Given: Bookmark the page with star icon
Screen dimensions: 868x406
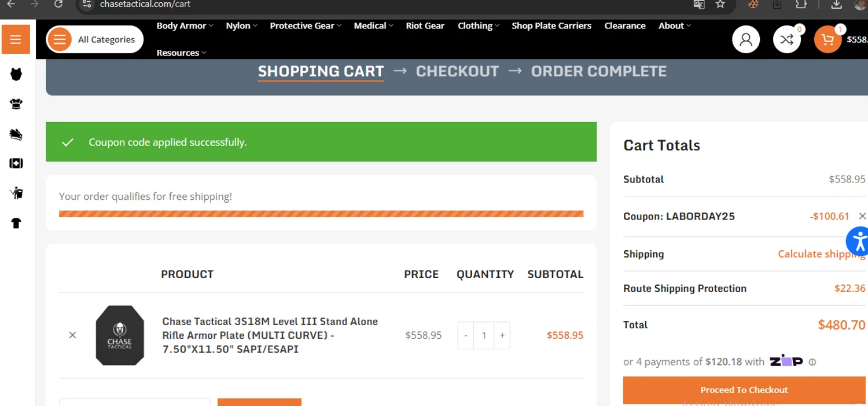Looking at the screenshot, I should pyautogui.click(x=720, y=4).
